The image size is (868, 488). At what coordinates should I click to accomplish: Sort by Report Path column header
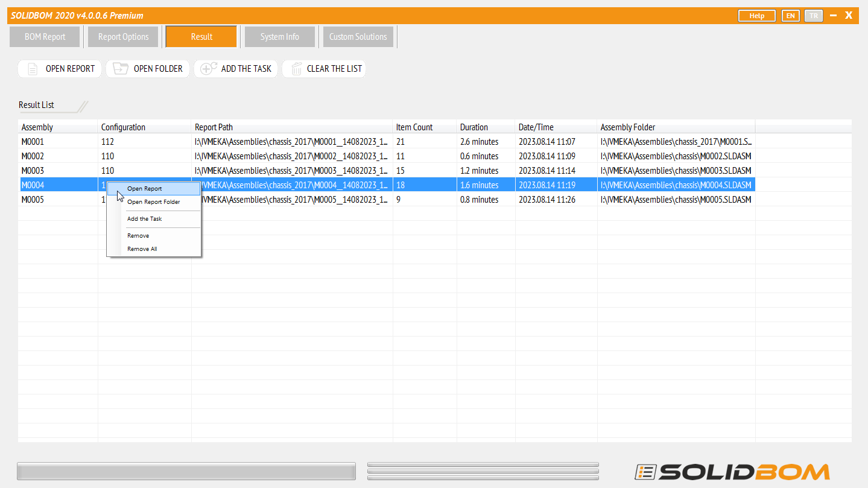click(x=293, y=127)
